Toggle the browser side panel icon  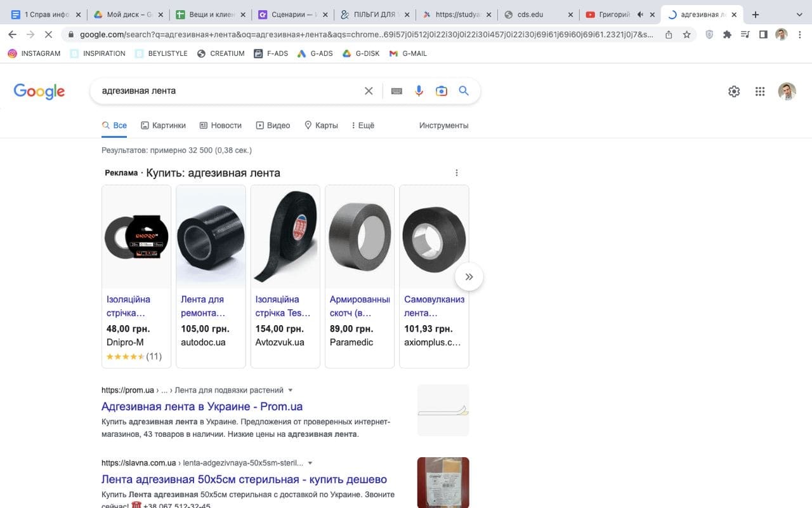[x=763, y=34]
